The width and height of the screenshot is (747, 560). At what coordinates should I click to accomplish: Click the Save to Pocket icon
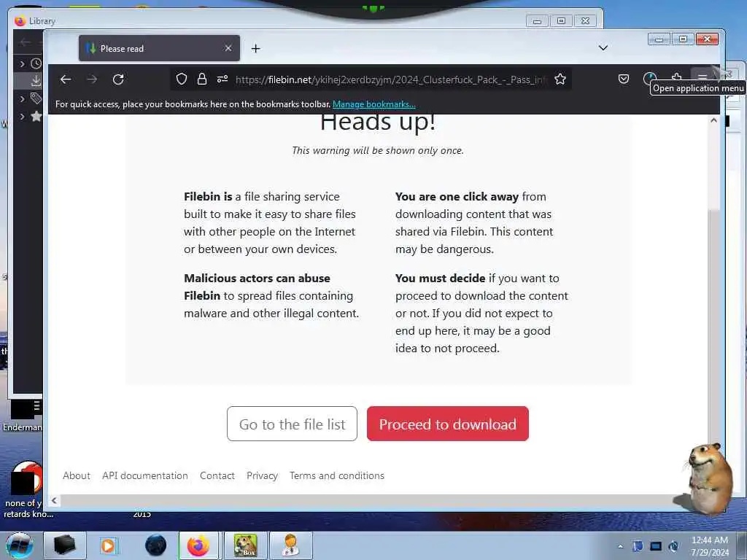tap(624, 79)
